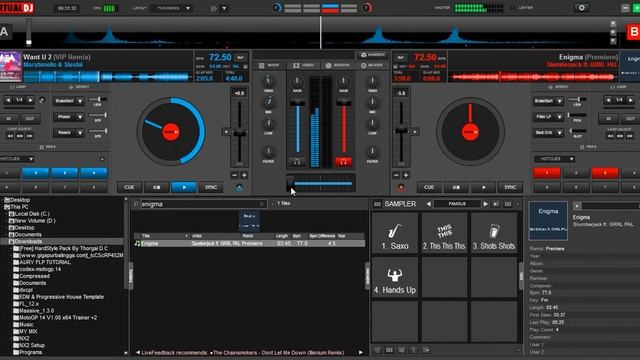Screen dimensions: 640x360
Task: Open the layout selector dropdown
Action: (172, 8)
